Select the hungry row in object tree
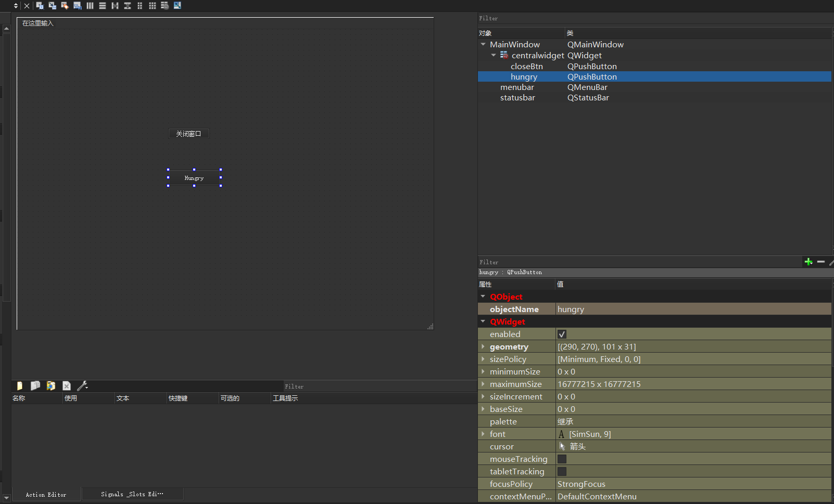834x504 pixels. [x=654, y=76]
